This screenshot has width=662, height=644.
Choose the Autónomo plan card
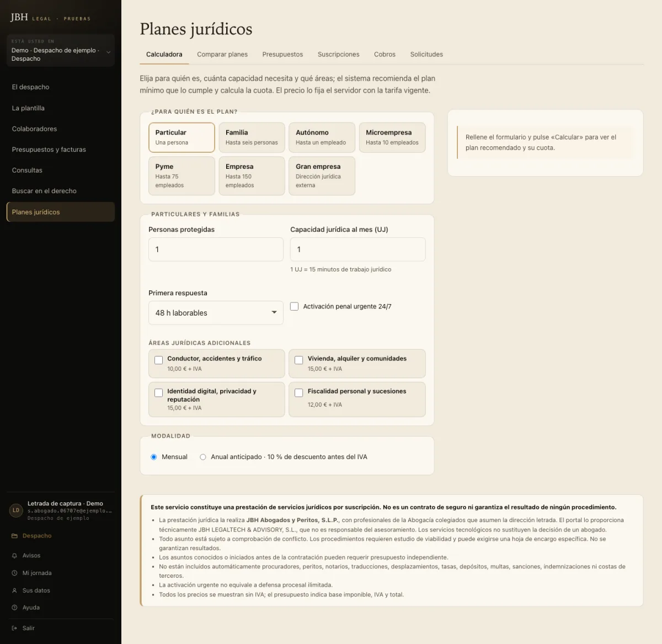click(322, 137)
